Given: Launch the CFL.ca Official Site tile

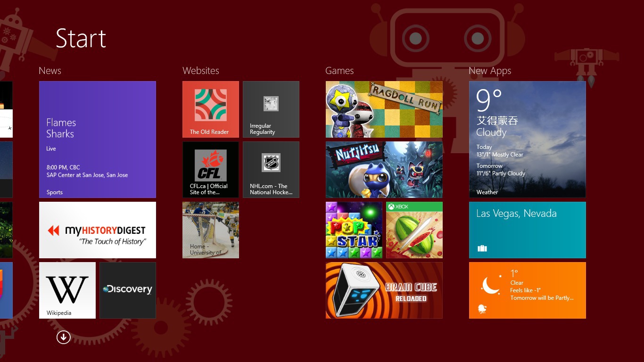Looking at the screenshot, I should click(x=211, y=170).
